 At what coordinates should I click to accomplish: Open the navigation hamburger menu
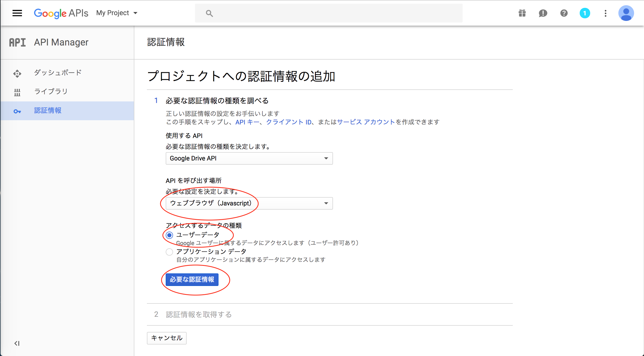point(17,13)
